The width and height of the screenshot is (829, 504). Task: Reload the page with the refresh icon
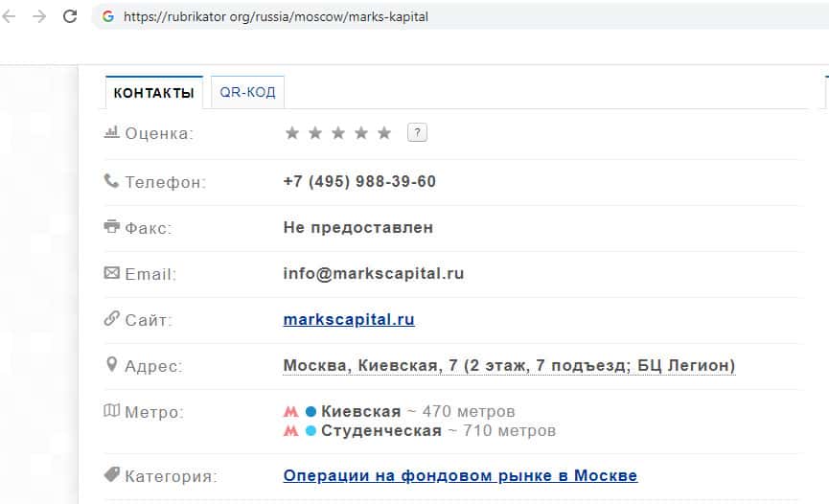coord(70,16)
